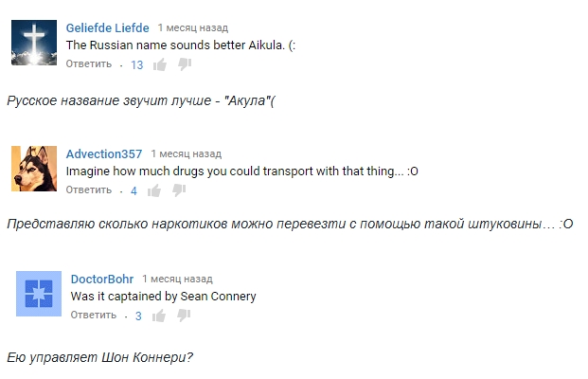Screen dimensions: 588x379
Task: Visit Geliefde Liefde's channel via username
Action: 107,28
